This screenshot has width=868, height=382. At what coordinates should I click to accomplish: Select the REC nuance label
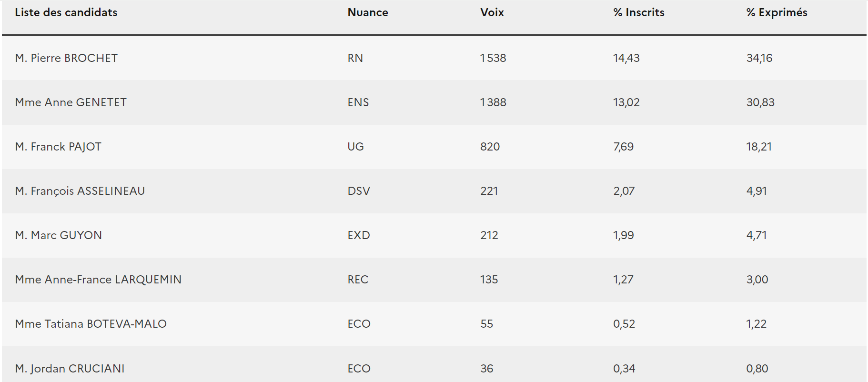(357, 280)
